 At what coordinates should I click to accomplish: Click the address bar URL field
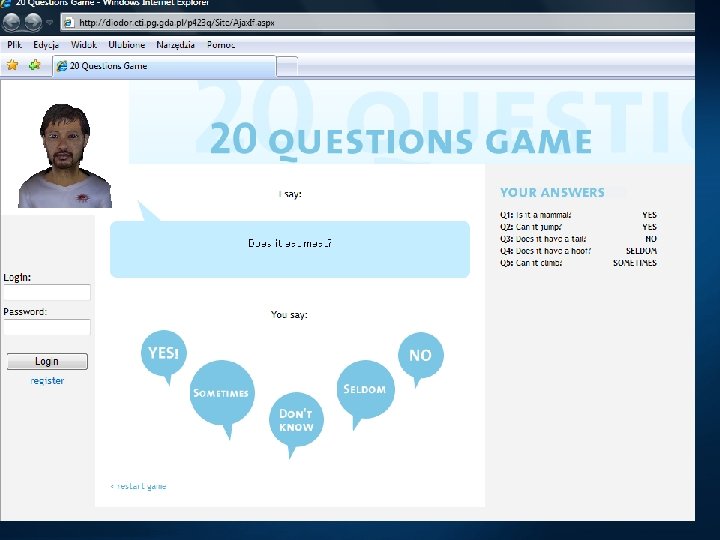[377, 22]
